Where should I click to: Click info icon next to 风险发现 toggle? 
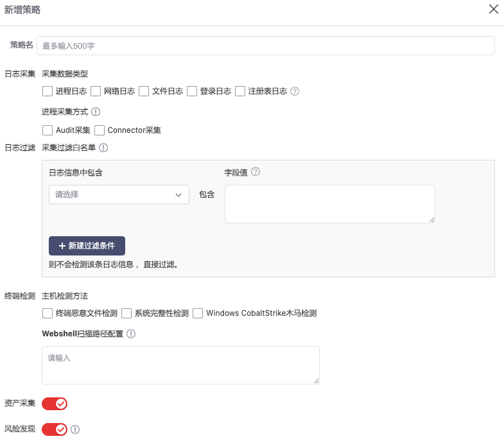pyautogui.click(x=75, y=429)
